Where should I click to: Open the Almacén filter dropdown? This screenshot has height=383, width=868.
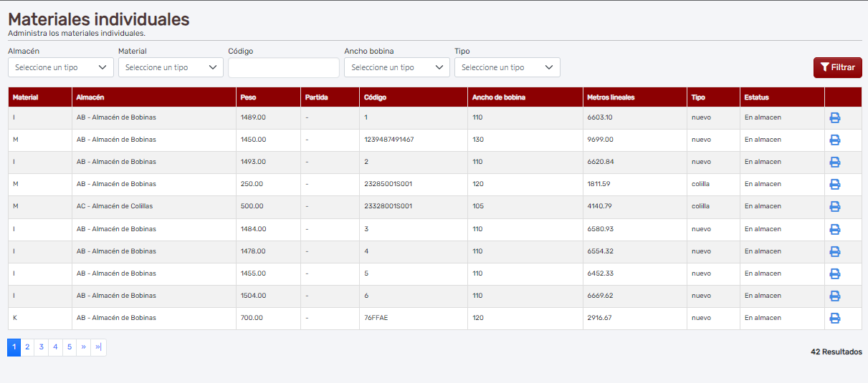61,67
